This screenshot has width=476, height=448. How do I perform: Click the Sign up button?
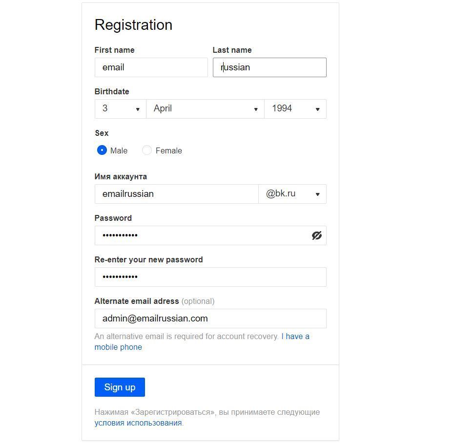point(120,387)
